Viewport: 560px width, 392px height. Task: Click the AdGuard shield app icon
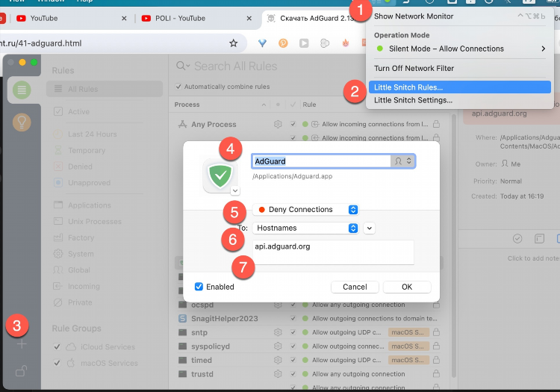coord(220,175)
